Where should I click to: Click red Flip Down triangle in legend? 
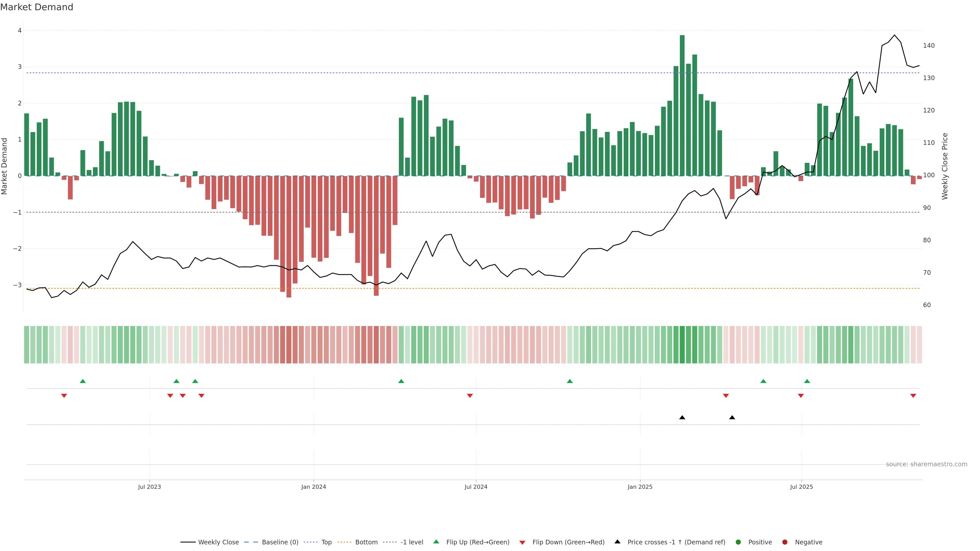[x=522, y=542]
